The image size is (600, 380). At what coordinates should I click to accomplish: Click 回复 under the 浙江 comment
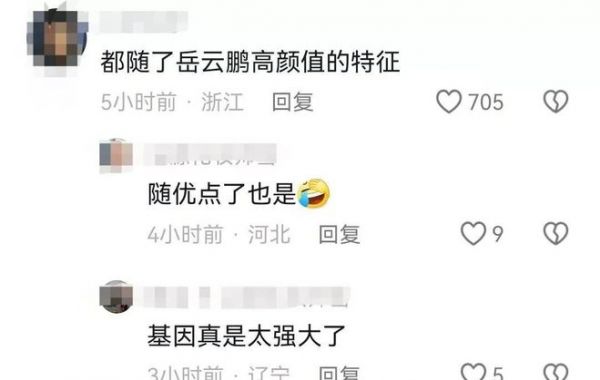[x=293, y=102]
